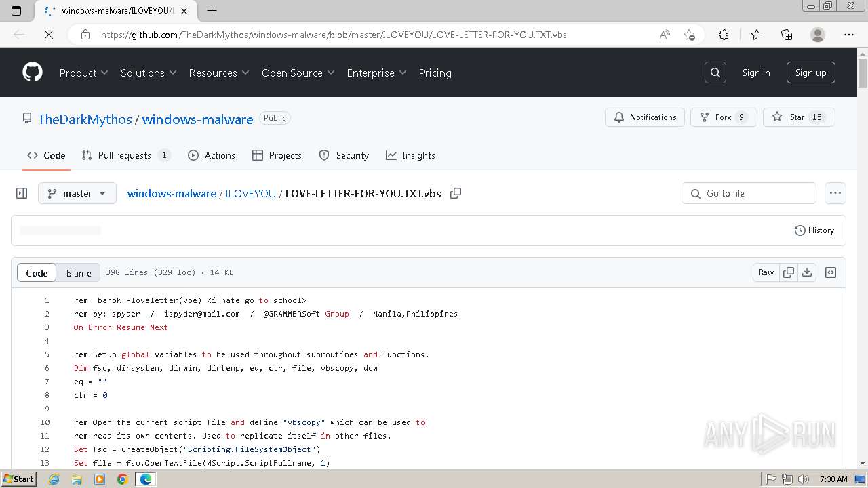Click the Sign up button
This screenshot has width=868, height=488.
pos(811,73)
